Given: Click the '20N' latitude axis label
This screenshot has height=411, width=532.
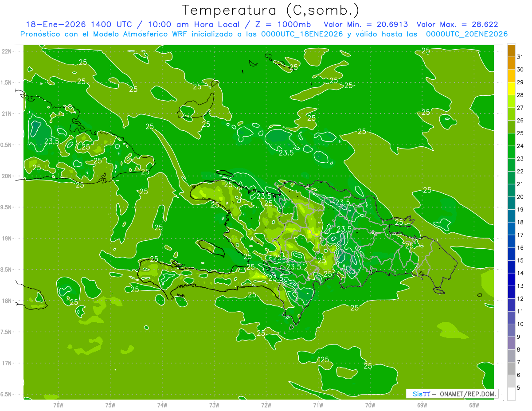Looking at the screenshot, I should [x=8, y=176].
